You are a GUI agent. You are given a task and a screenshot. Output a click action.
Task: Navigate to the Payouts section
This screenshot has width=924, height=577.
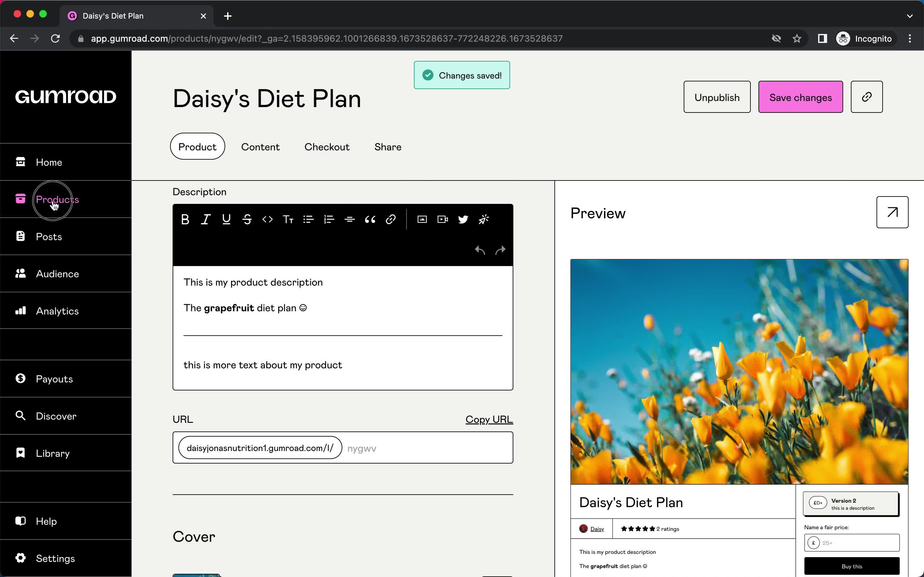click(x=54, y=378)
